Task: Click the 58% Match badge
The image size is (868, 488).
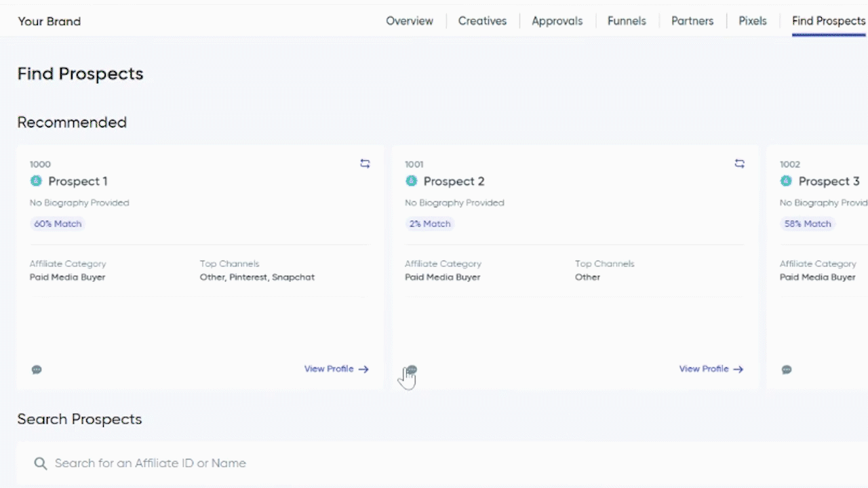Action: (808, 224)
